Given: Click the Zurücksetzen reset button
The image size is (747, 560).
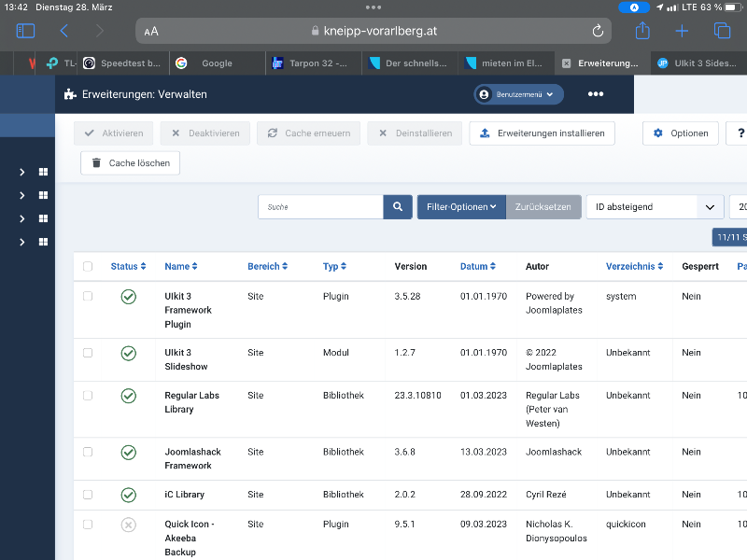Looking at the screenshot, I should pos(543,206).
